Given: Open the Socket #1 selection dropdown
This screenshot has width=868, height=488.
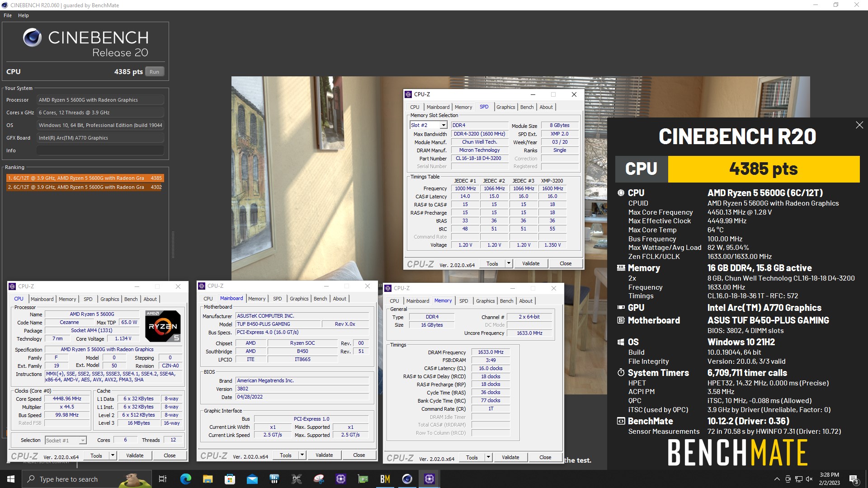Looking at the screenshot, I should click(83, 441).
